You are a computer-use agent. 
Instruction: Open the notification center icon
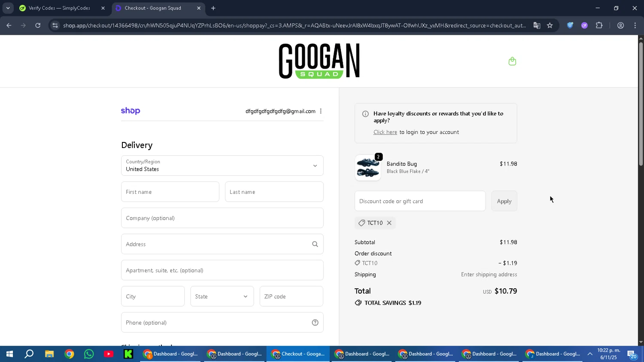coord(632,354)
